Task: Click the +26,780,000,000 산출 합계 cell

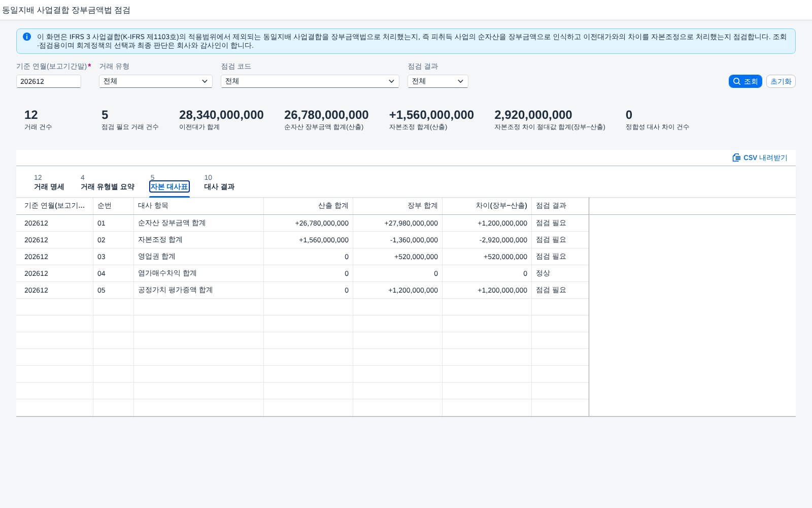Action: tap(308, 223)
